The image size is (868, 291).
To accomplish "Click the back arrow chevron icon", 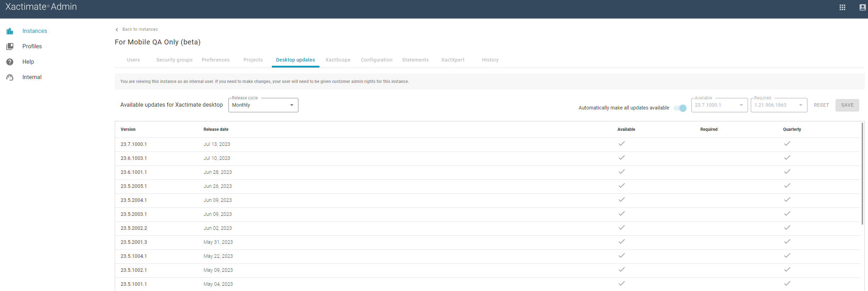I will pyautogui.click(x=117, y=30).
